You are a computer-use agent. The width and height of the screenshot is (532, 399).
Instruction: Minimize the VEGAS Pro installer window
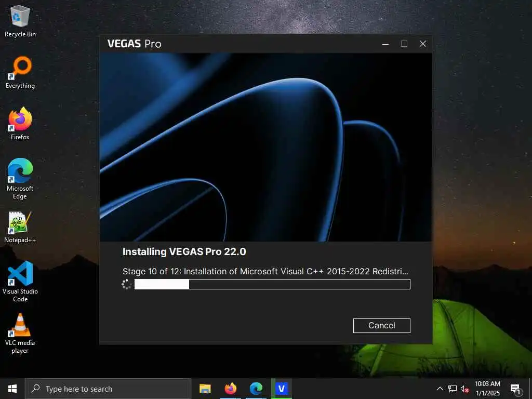(x=385, y=44)
